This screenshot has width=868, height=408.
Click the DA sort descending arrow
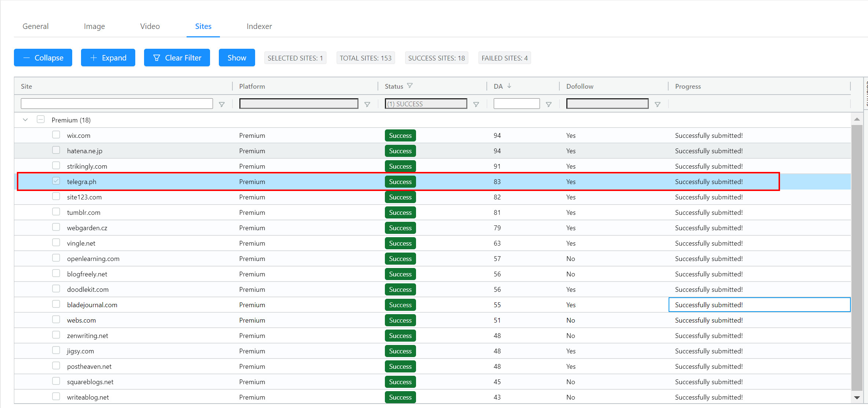(x=509, y=86)
